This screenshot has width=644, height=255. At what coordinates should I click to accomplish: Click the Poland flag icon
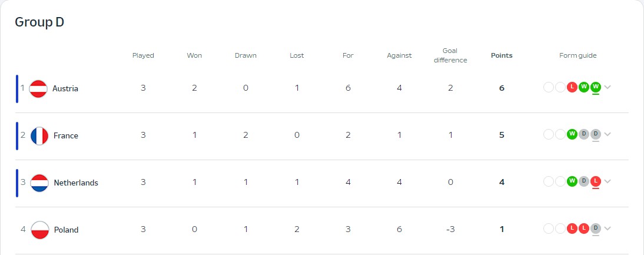[38, 230]
